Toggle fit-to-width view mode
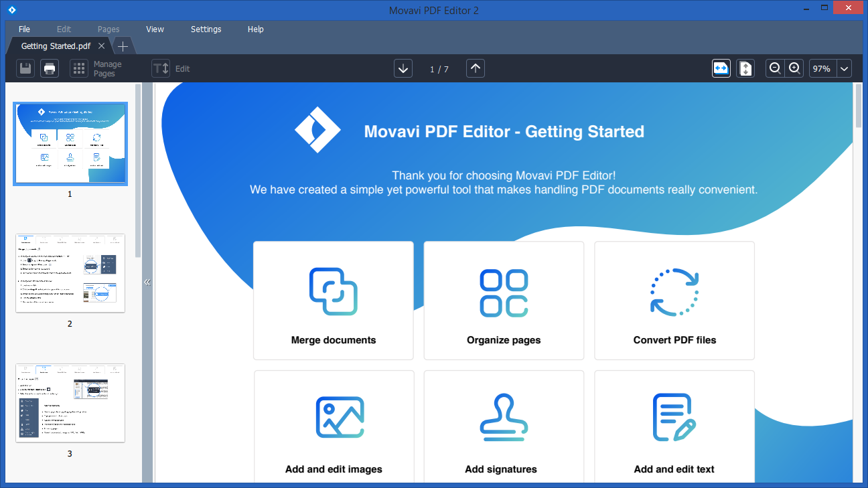 (721, 68)
